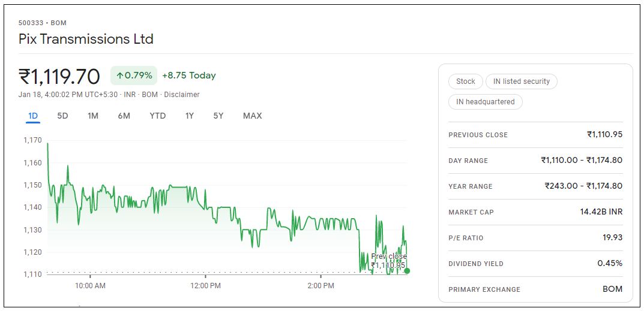Click the IN listed security chip
The height and width of the screenshot is (311, 644).
tap(521, 81)
